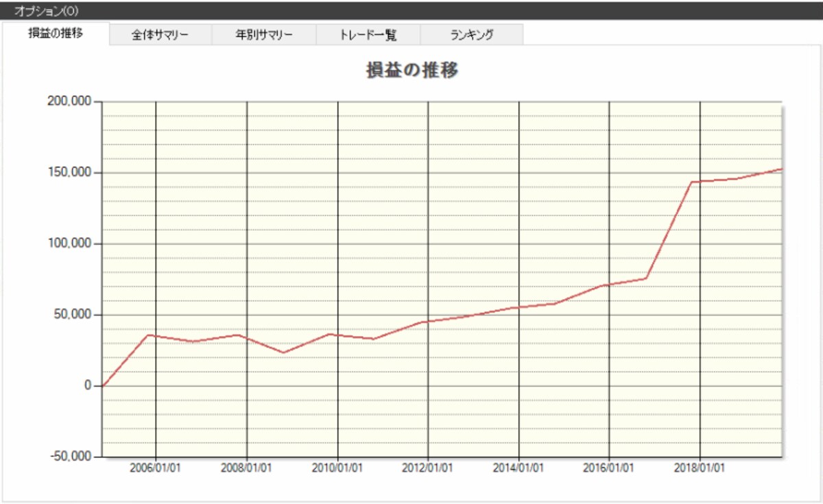Click the 2018/01/01 x-axis date label

click(x=700, y=468)
